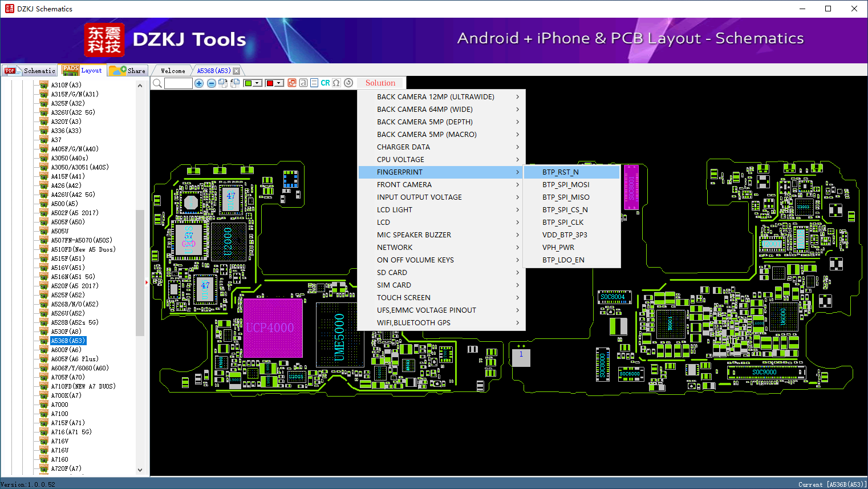
Task: Click the red overlapping squares icon
Action: click(x=292, y=83)
